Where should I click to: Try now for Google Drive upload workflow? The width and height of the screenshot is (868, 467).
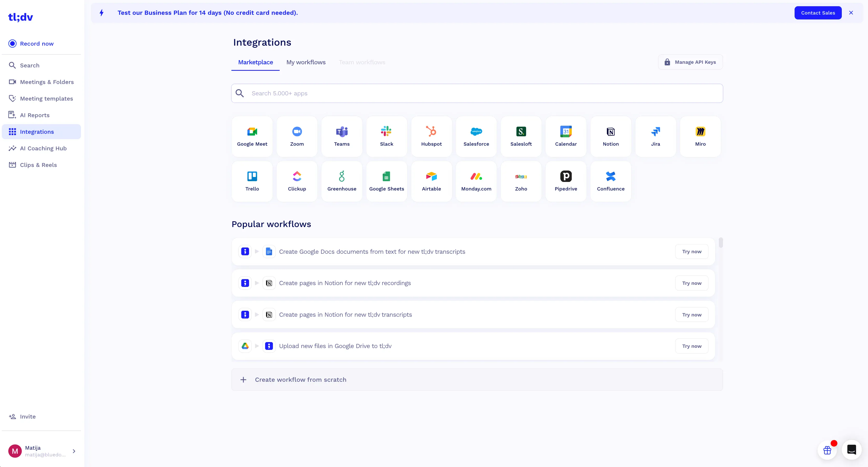point(692,346)
